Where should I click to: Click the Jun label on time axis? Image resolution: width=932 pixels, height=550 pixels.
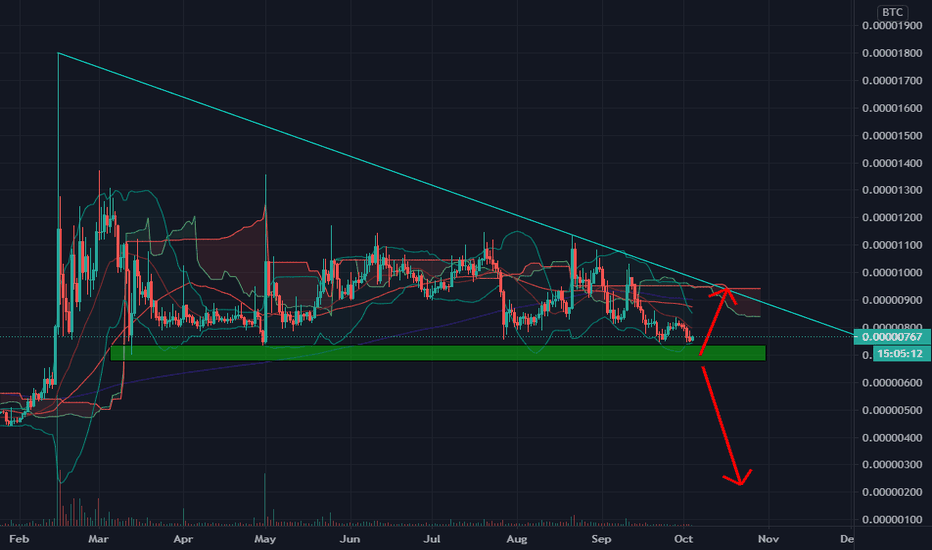click(350, 539)
